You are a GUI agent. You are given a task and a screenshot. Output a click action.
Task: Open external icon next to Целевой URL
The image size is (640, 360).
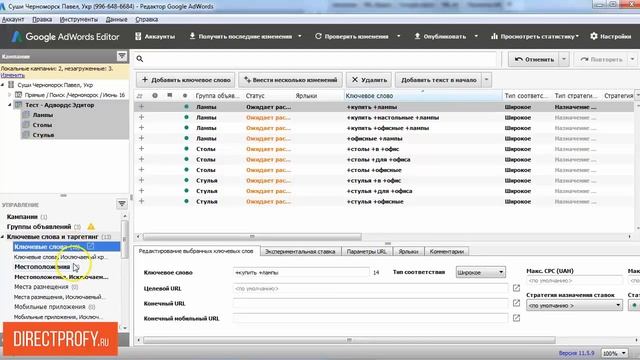(x=516, y=288)
